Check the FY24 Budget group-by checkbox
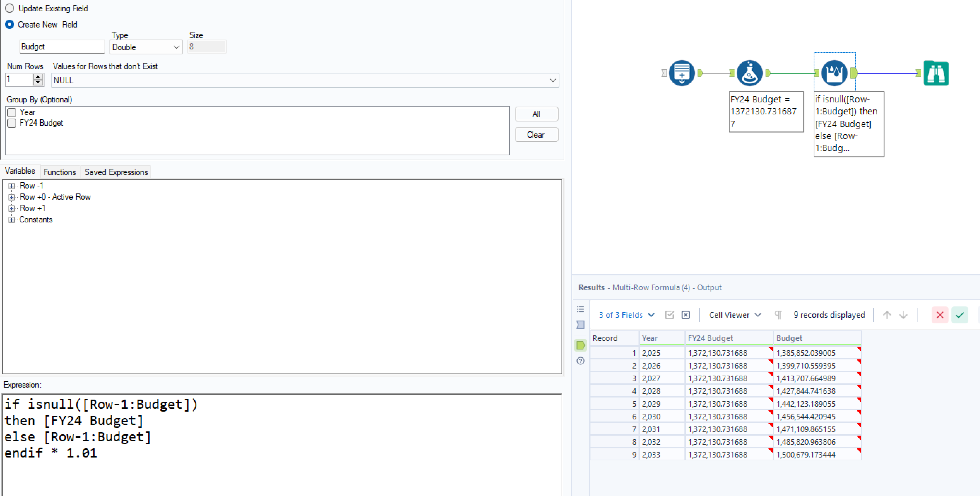 click(x=12, y=123)
